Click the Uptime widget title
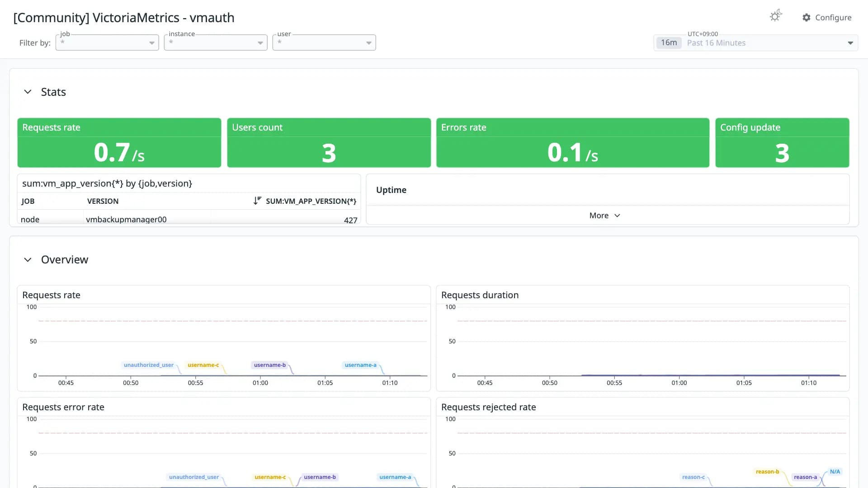 point(391,190)
